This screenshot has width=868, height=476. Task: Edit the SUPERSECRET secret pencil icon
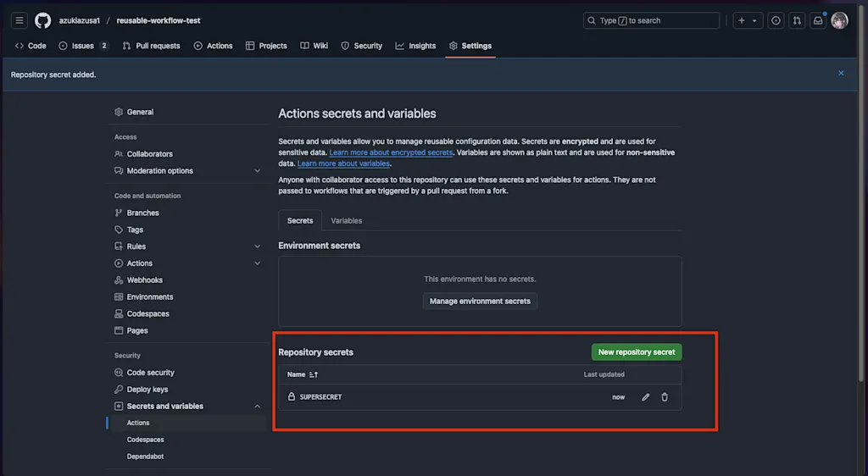(x=645, y=397)
